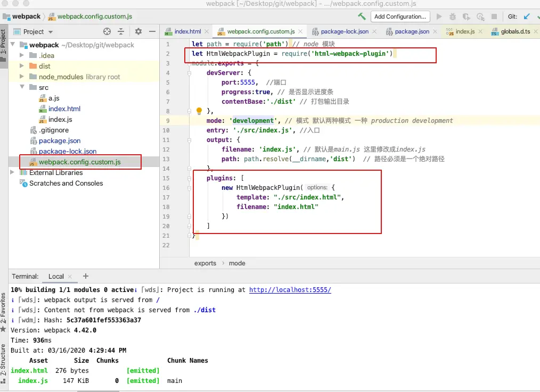Collapse the webpack root folder

[13, 44]
